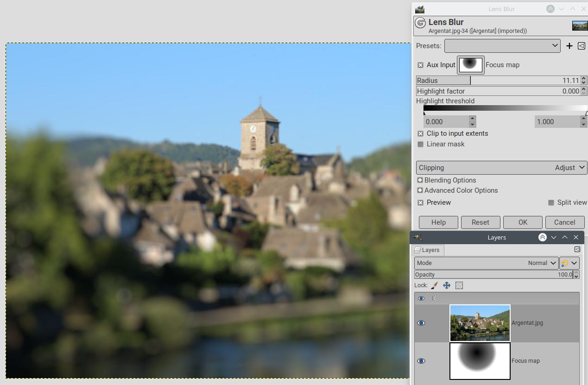588x385 pixels.
Task: Enable Split view
Action: (x=551, y=202)
